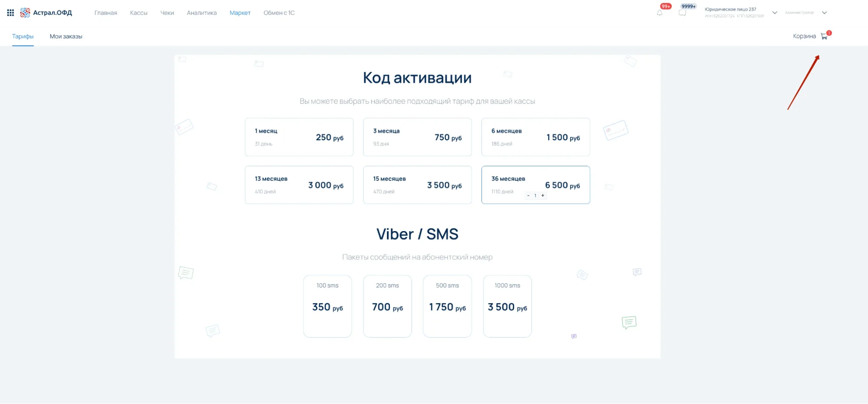Select the 1 месяц 250 руб tariff
Image resolution: width=868 pixels, height=404 pixels.
(299, 137)
